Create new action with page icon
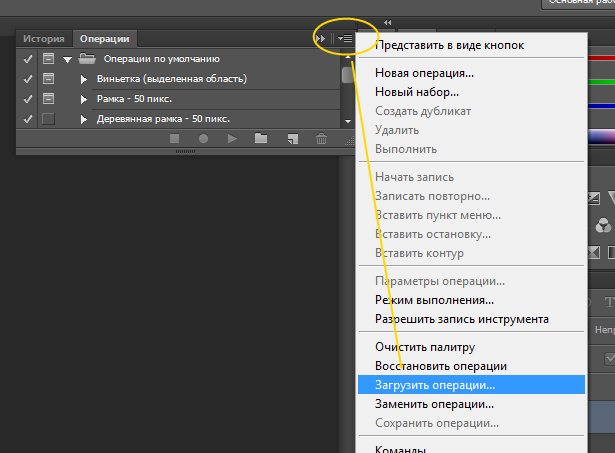The image size is (615, 453). click(x=293, y=138)
